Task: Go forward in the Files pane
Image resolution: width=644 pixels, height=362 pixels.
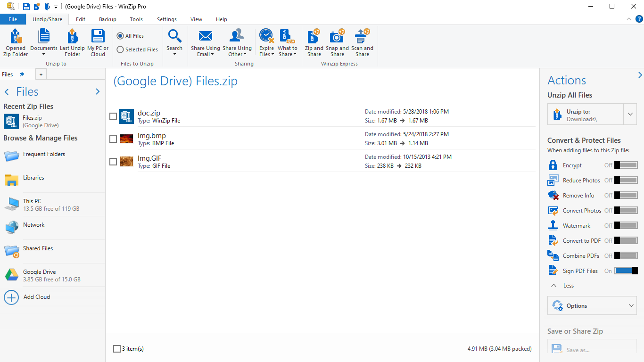Action: click(98, 92)
